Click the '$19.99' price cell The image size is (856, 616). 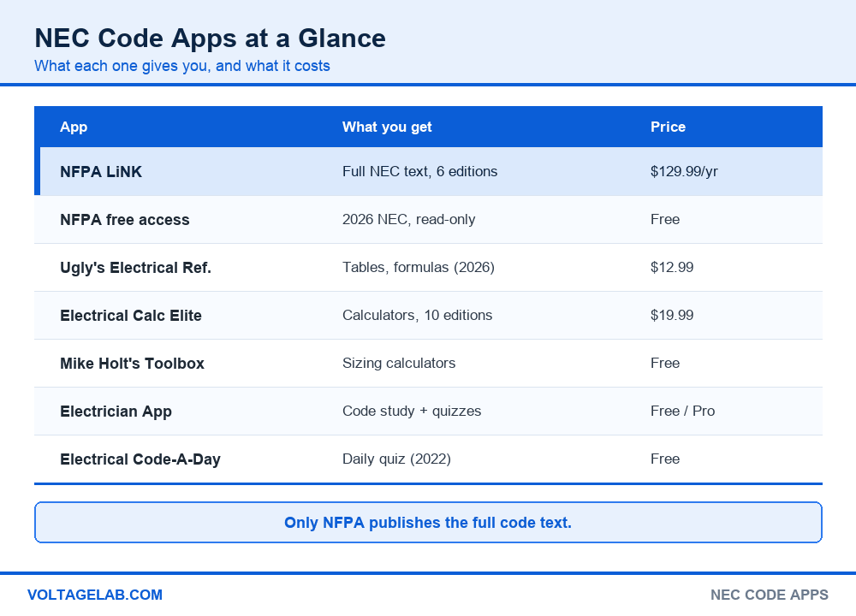pyautogui.click(x=672, y=316)
